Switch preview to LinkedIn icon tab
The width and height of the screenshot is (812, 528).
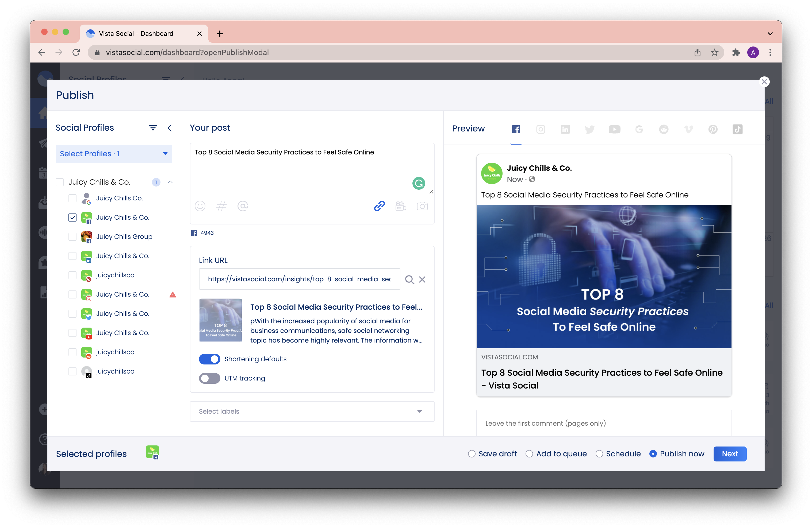pos(565,129)
